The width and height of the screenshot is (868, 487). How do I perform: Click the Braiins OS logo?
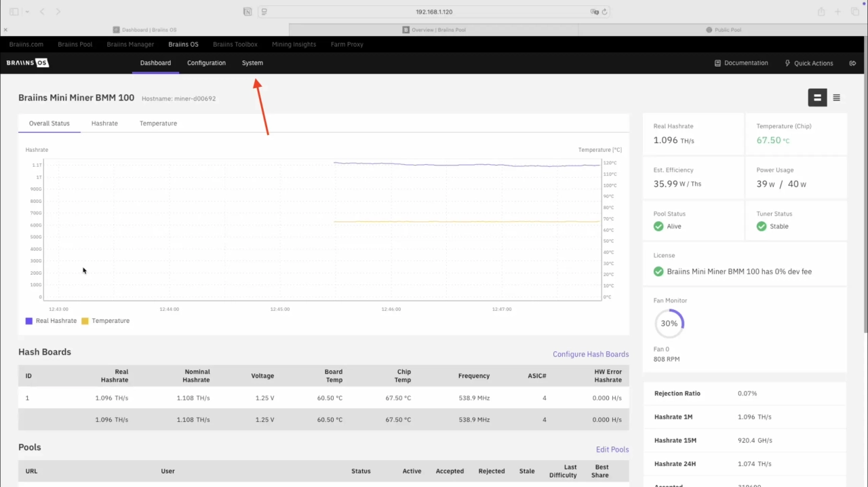point(28,63)
